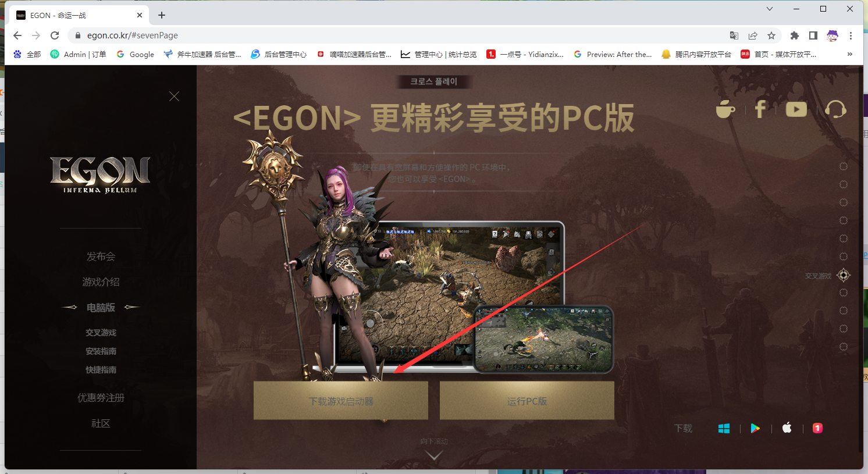Viewport: 868px width, 474px height.
Task: Open the Facebook page icon
Action: (x=760, y=109)
